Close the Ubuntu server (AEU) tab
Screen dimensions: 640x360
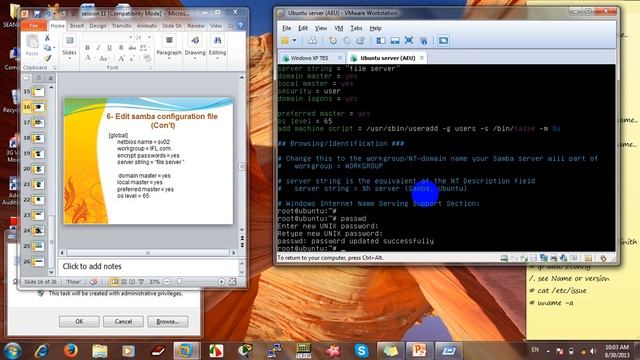pyautogui.click(x=422, y=58)
